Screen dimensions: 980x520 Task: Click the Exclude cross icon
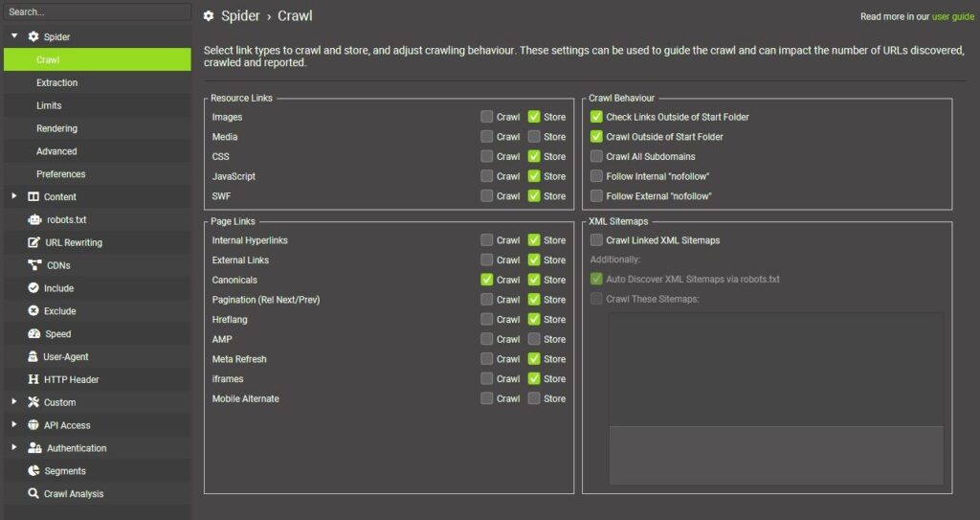click(33, 311)
